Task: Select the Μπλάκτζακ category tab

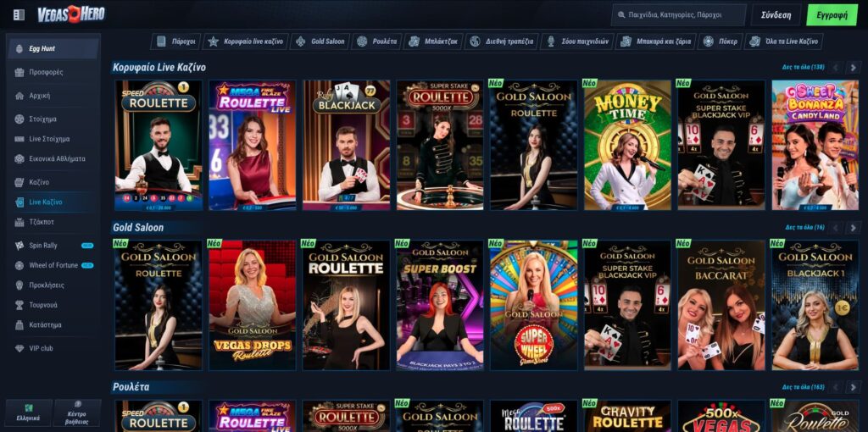Action: click(433, 42)
